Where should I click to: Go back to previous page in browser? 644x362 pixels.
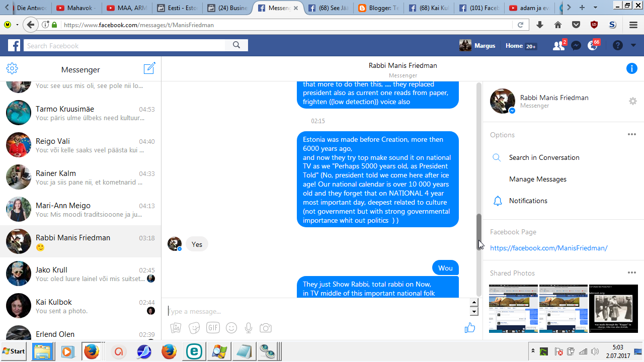(31, 25)
